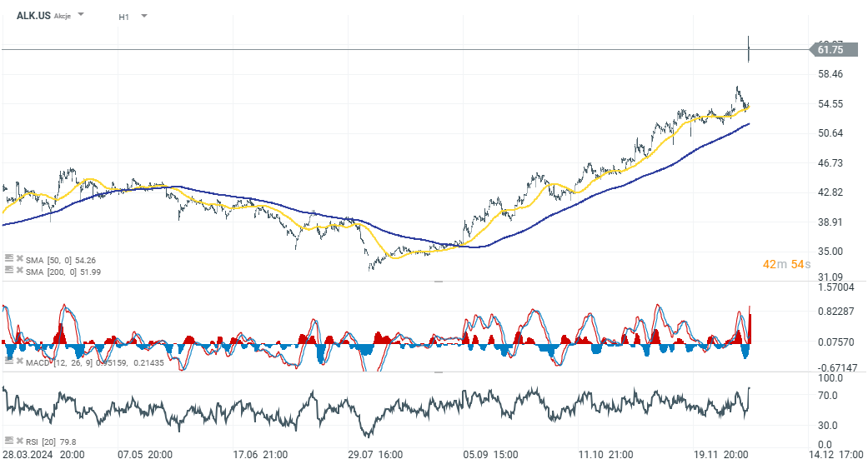Viewport: 868px width, 469px height.
Task: Click the 35.00 price axis value
Action: click(x=830, y=252)
